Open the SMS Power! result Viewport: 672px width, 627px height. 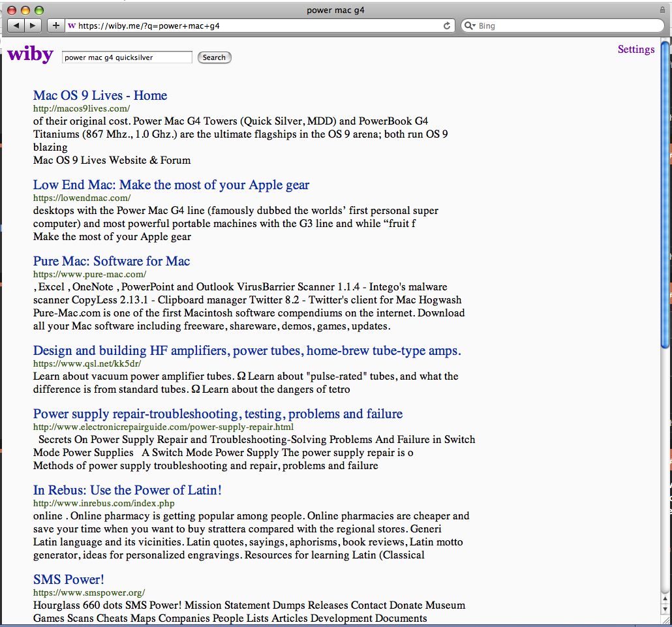click(69, 579)
